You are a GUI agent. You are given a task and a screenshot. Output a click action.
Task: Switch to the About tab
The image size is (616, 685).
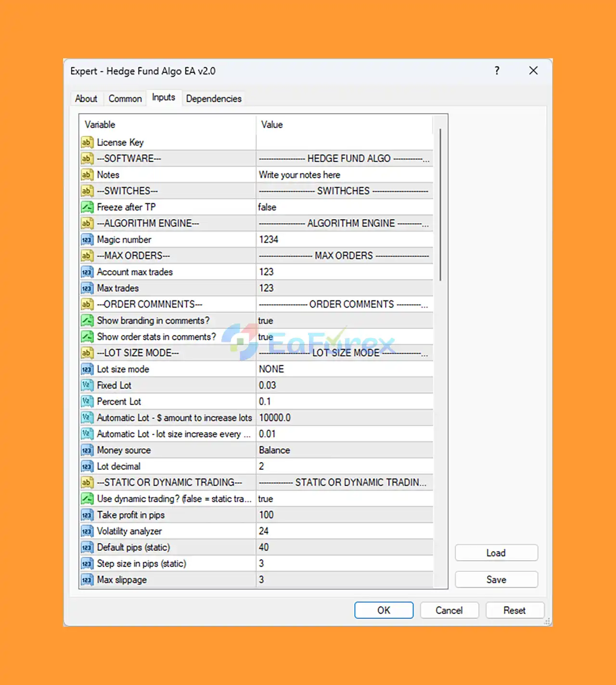[x=86, y=99]
